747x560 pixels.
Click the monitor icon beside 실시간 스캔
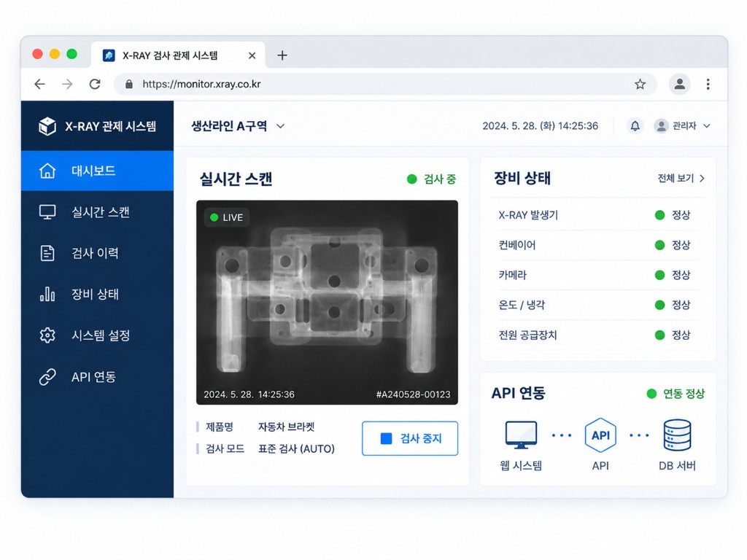coord(47,212)
